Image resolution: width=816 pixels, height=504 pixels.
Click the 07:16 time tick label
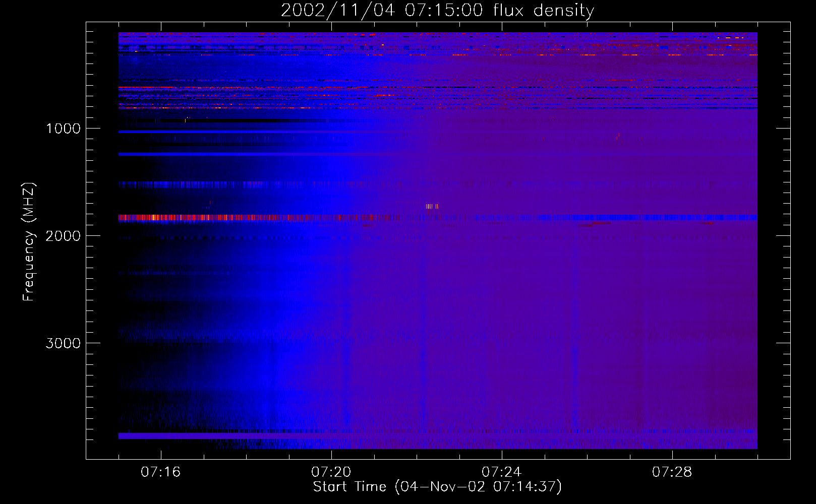(161, 472)
